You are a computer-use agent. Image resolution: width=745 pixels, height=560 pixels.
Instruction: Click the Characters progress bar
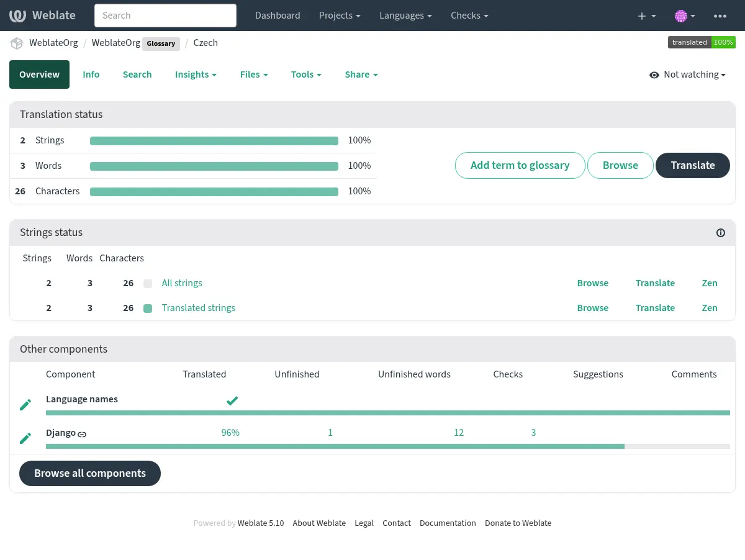click(214, 192)
